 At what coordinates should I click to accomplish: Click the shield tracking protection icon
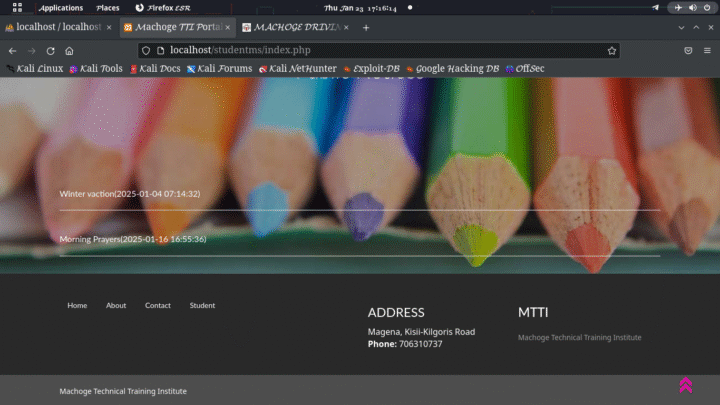146,50
